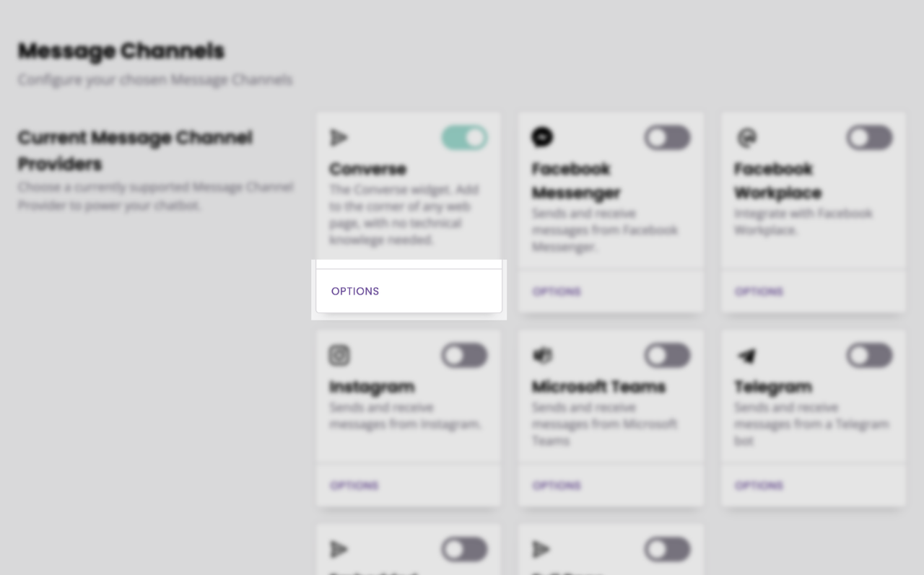
Task: Disable the Converse channel toggle
Action: [465, 137]
